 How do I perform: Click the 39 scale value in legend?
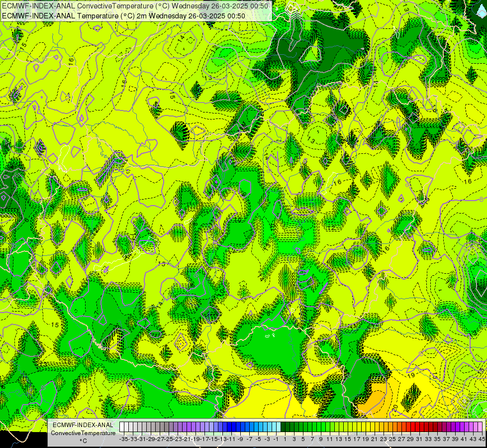click(455, 439)
